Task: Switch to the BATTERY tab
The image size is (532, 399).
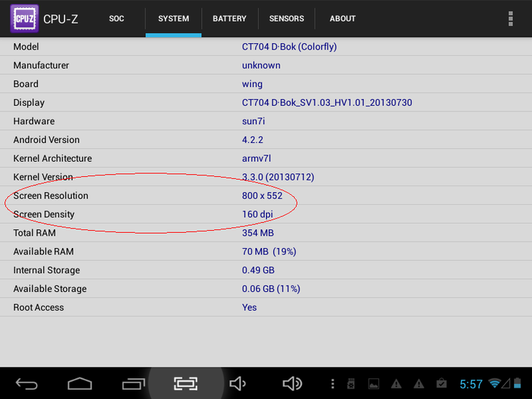Action: [x=229, y=19]
